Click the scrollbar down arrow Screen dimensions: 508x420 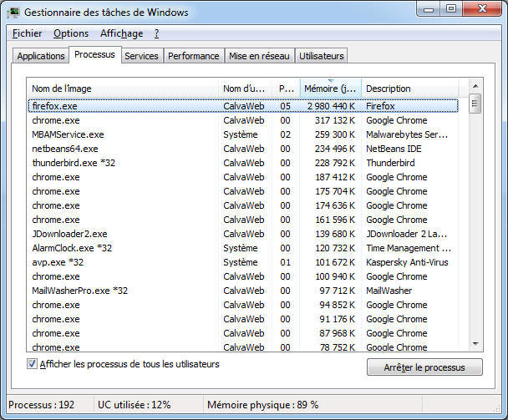[475, 344]
